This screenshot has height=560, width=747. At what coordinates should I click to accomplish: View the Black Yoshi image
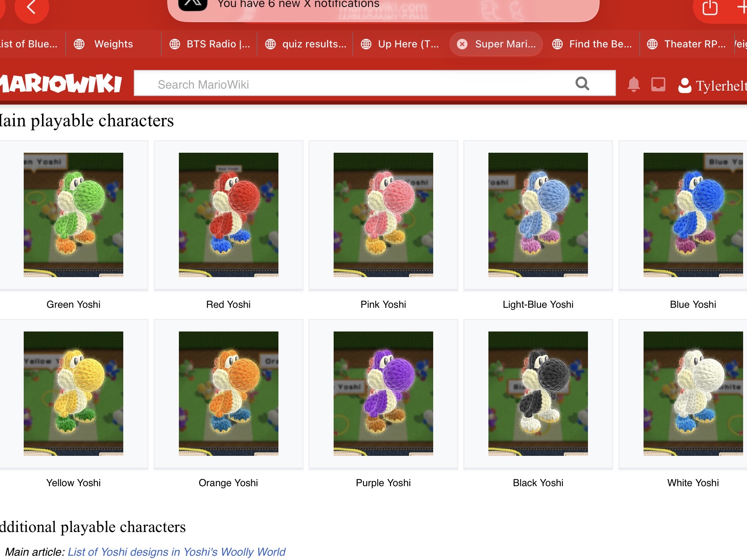(x=538, y=393)
